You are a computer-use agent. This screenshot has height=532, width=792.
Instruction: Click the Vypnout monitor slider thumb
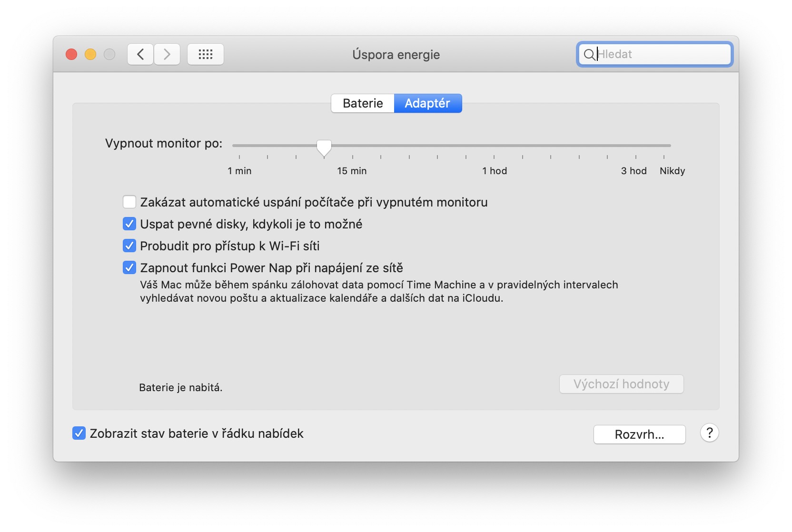coord(324,147)
